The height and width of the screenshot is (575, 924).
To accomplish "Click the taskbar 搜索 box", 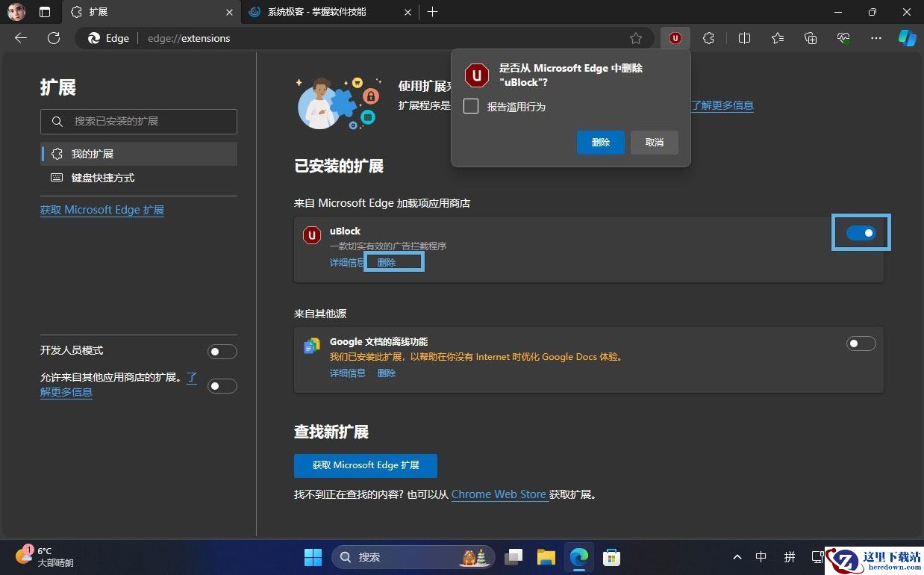I will click(x=413, y=557).
